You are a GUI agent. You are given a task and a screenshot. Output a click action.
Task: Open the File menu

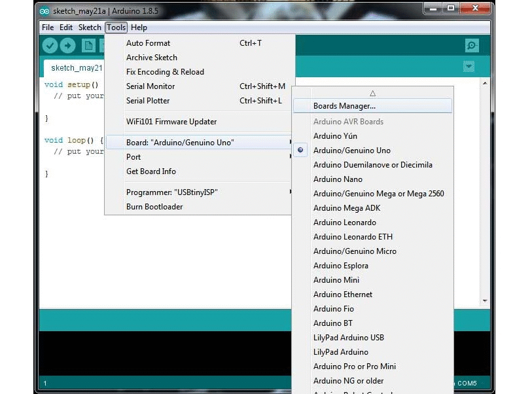(x=48, y=27)
